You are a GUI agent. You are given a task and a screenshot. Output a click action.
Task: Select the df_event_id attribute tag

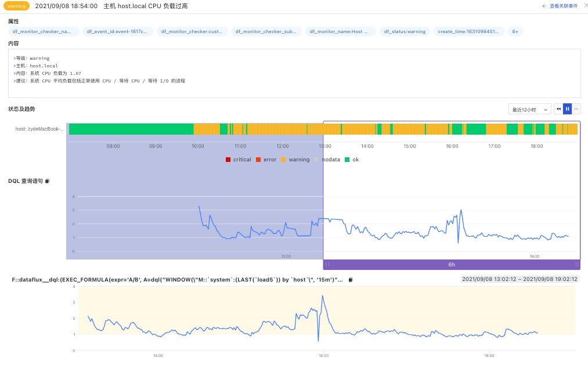coord(118,31)
